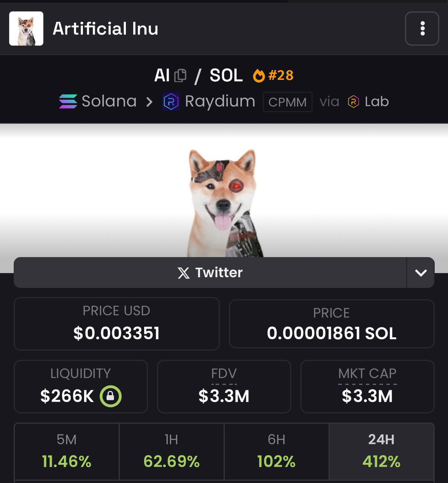
Task: Click the FDV value box
Action: tap(224, 386)
